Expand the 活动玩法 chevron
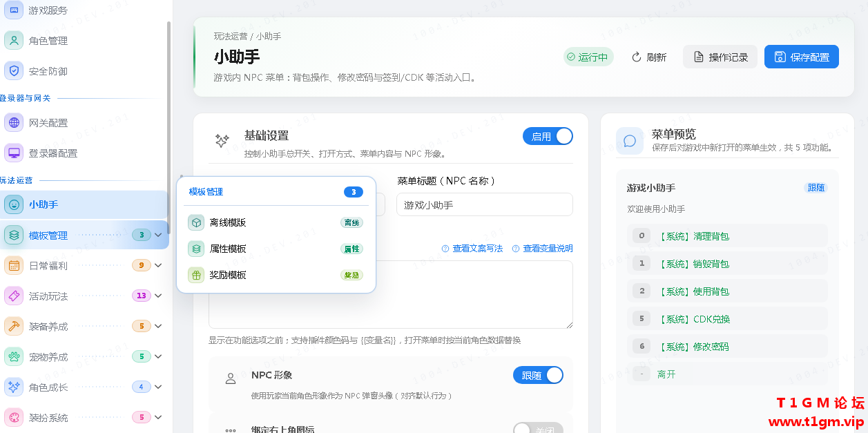Viewport: 868px width, 433px height. coord(158,296)
